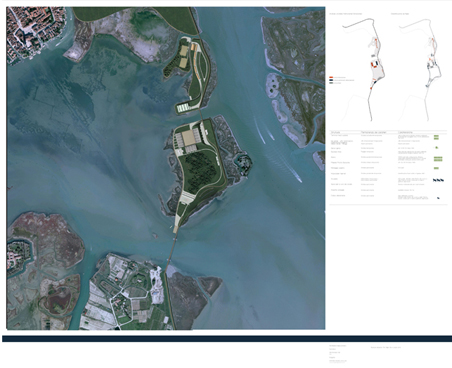Select the tan rectangular plot on central island
Image resolution: width=452 pixels, height=368 pixels.
coord(189,138)
